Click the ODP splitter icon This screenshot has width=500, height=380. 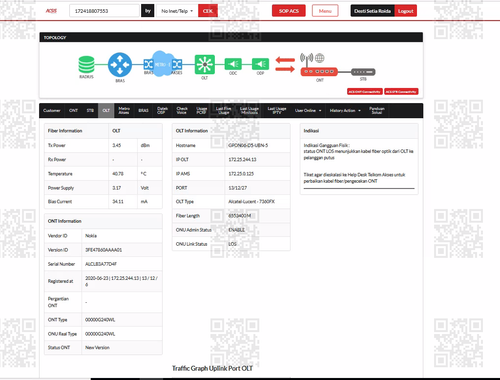260,64
